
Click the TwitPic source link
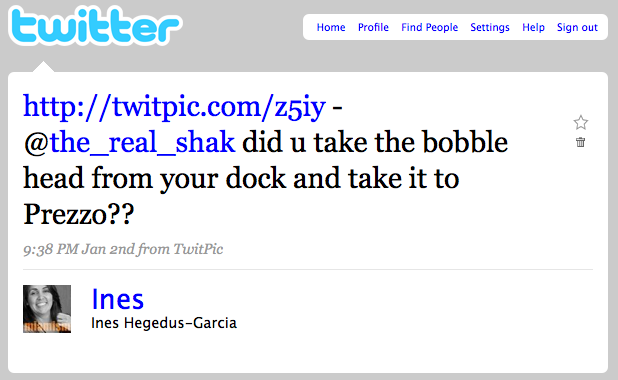pos(198,249)
